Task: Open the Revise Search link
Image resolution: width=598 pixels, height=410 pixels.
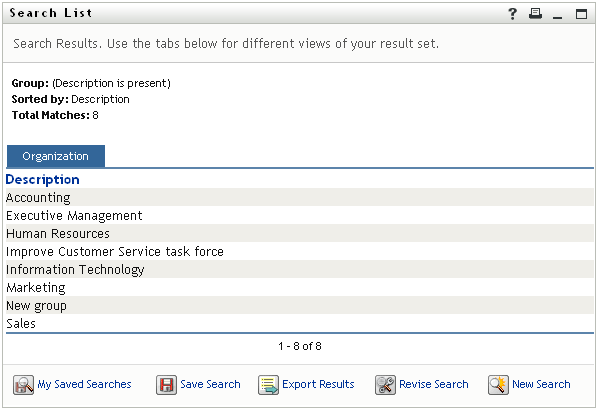Action: click(434, 384)
